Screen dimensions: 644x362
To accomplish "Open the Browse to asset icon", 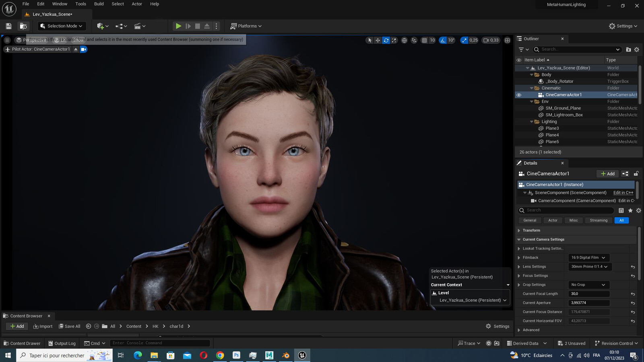I will tap(23, 26).
